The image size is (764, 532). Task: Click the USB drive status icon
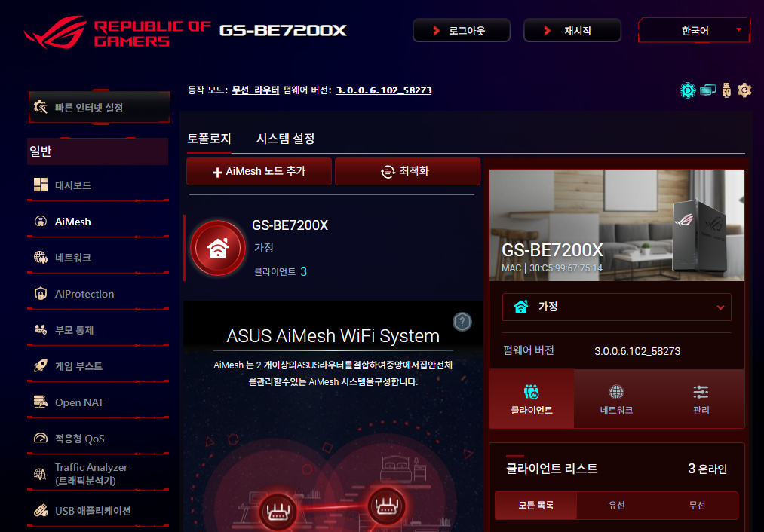point(726,90)
